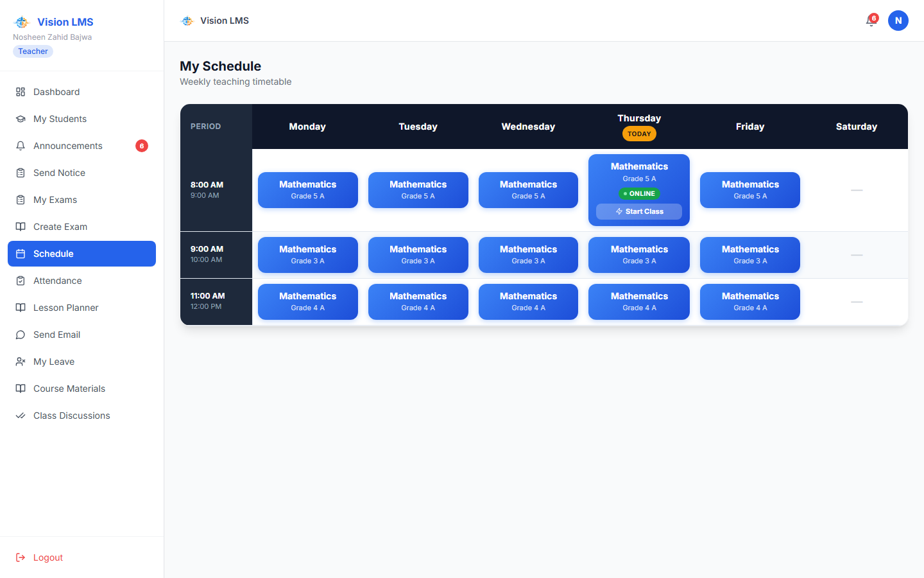Open notifications bell in top bar
The image size is (924, 578).
coord(871,21)
